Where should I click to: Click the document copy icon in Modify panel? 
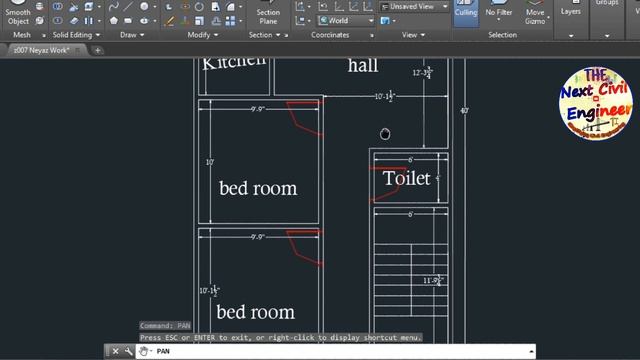[215, 6]
